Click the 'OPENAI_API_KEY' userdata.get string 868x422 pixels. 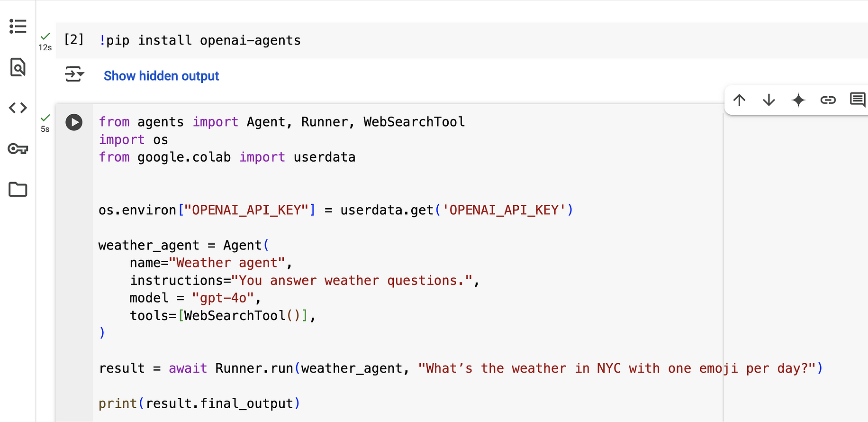[x=504, y=210]
